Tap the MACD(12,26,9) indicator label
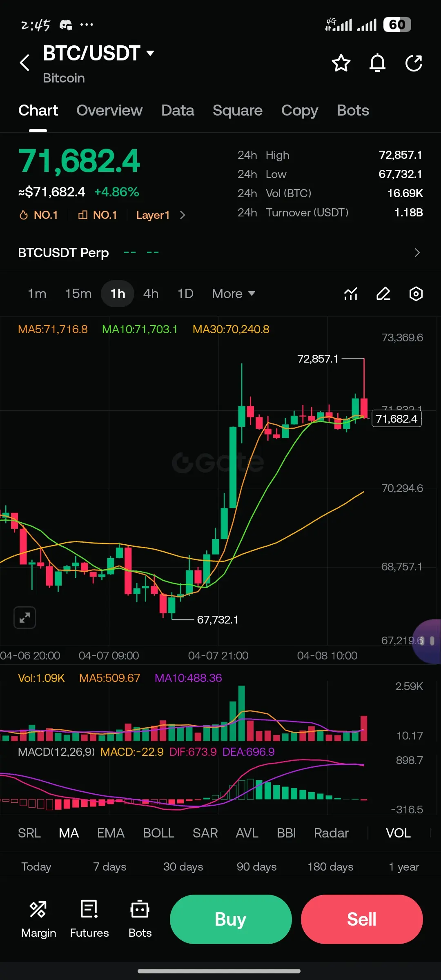This screenshot has height=980, width=441. (56, 752)
